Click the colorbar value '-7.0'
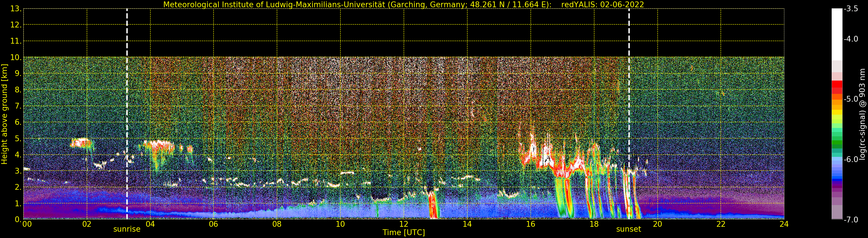The height and width of the screenshot is (238, 868). (851, 220)
